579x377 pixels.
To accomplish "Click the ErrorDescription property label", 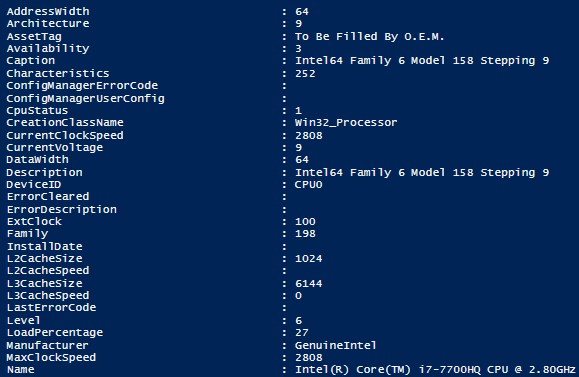I will click(62, 210).
